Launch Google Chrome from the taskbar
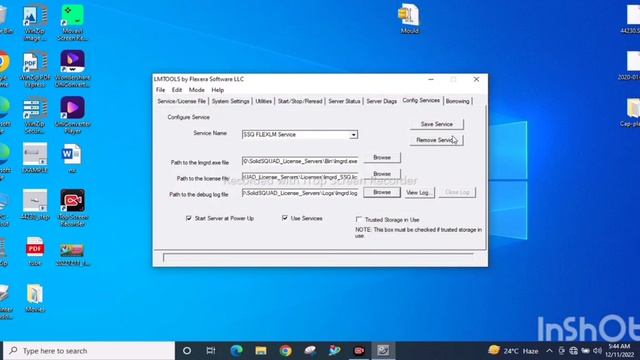 click(x=285, y=351)
